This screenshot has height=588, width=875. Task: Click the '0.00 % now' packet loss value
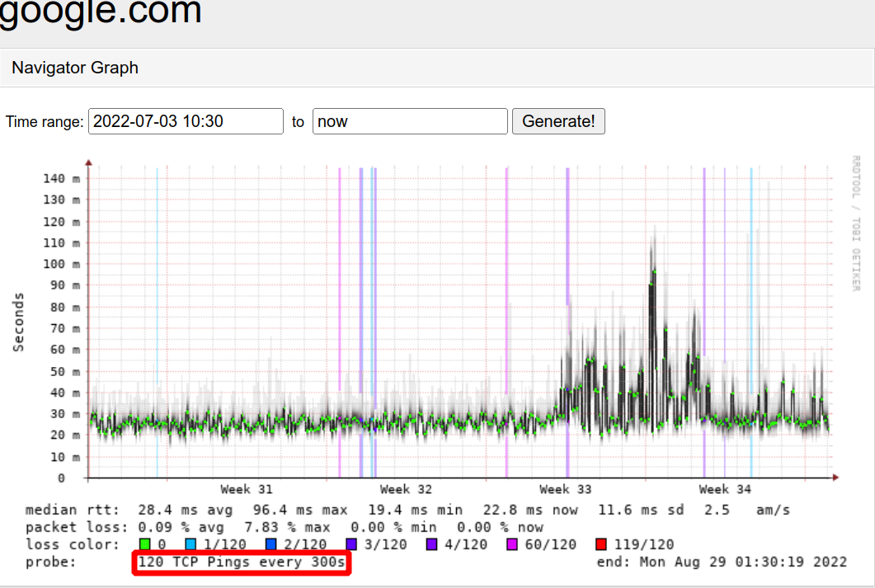click(x=500, y=527)
